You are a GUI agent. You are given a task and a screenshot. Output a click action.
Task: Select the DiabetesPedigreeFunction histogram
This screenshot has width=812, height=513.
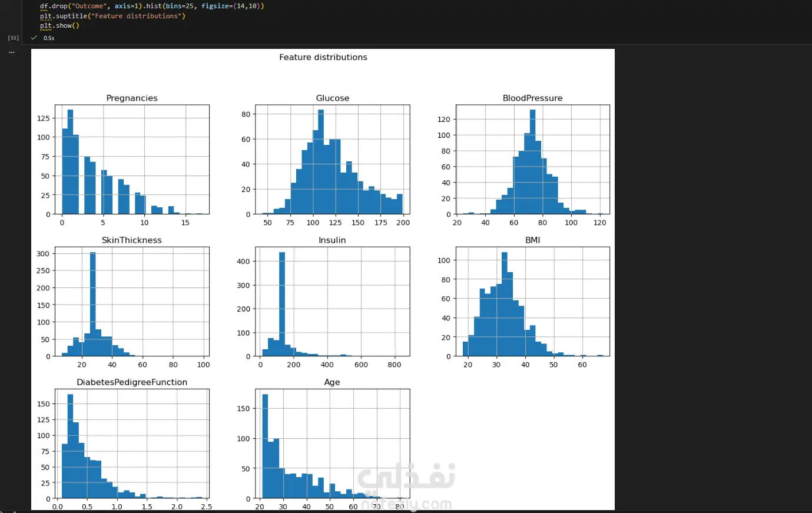[132, 444]
